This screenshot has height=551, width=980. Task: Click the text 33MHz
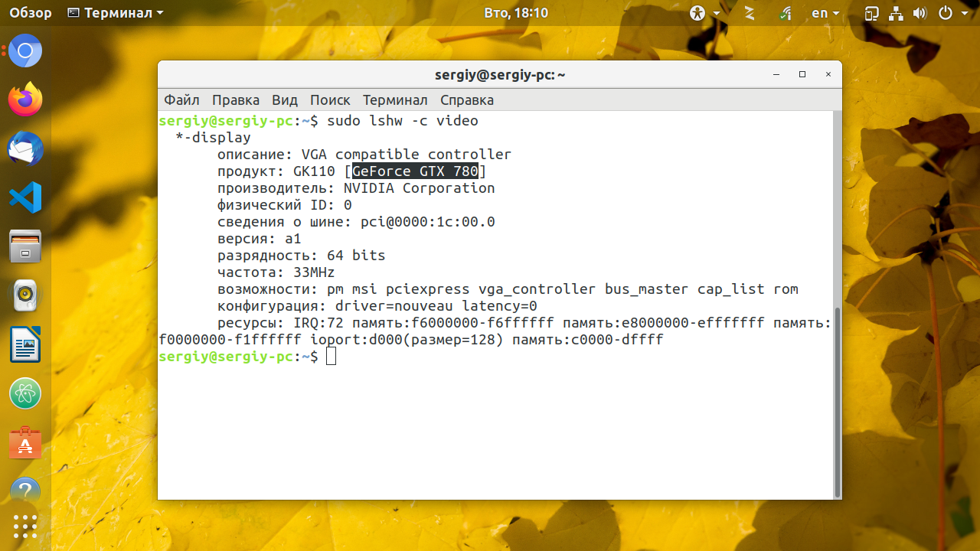[314, 272]
